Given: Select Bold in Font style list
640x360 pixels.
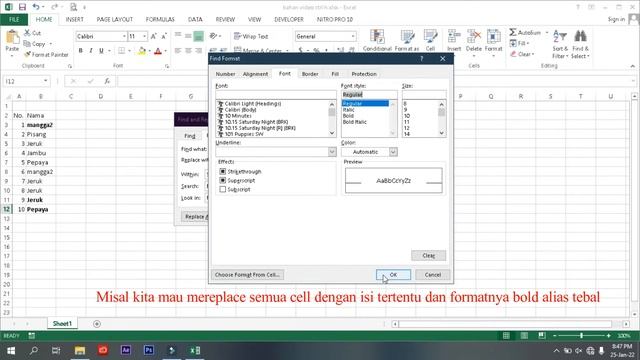Looking at the screenshot, I should [348, 116].
